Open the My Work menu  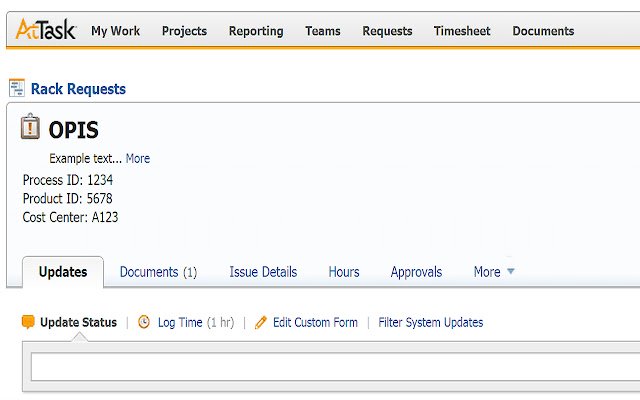[116, 31]
